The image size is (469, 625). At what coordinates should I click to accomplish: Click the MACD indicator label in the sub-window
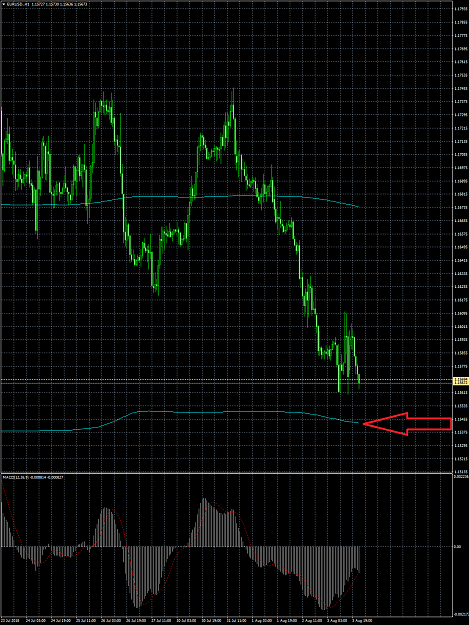[33, 477]
